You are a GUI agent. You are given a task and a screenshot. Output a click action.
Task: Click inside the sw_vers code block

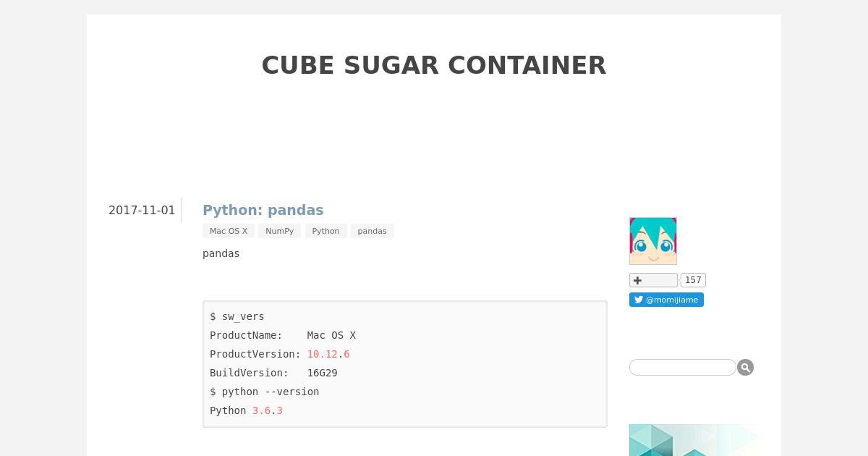click(x=405, y=364)
